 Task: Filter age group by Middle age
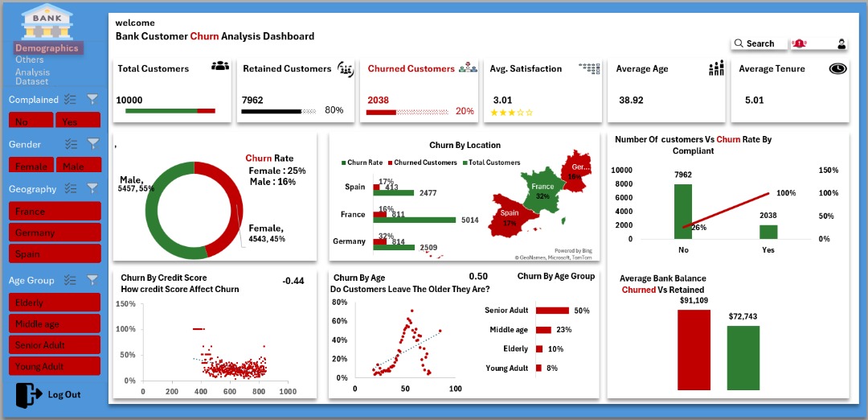pyautogui.click(x=55, y=323)
